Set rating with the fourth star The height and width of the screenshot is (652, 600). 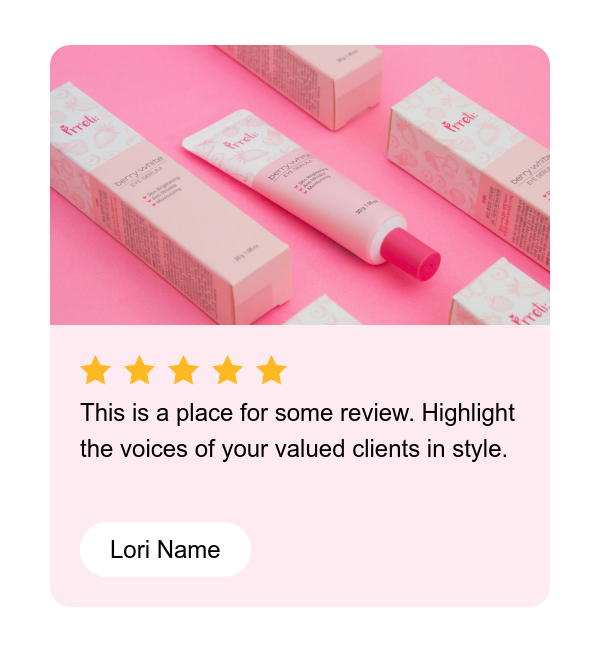[227, 370]
